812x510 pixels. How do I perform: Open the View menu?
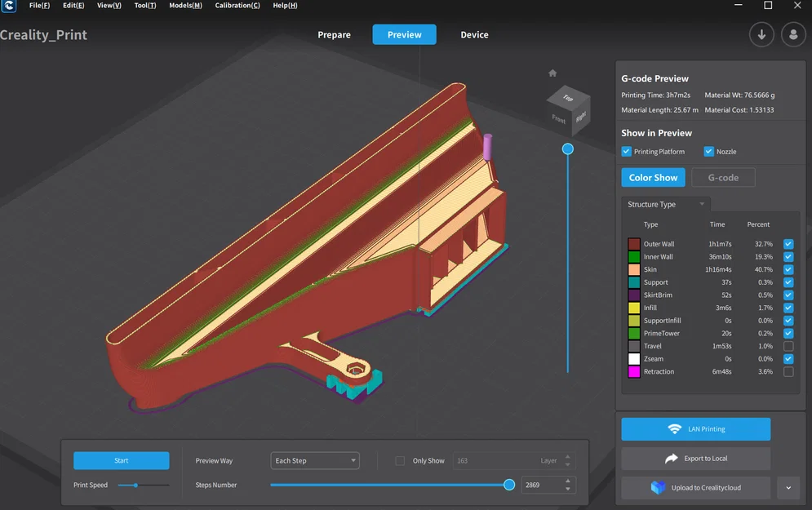(109, 5)
